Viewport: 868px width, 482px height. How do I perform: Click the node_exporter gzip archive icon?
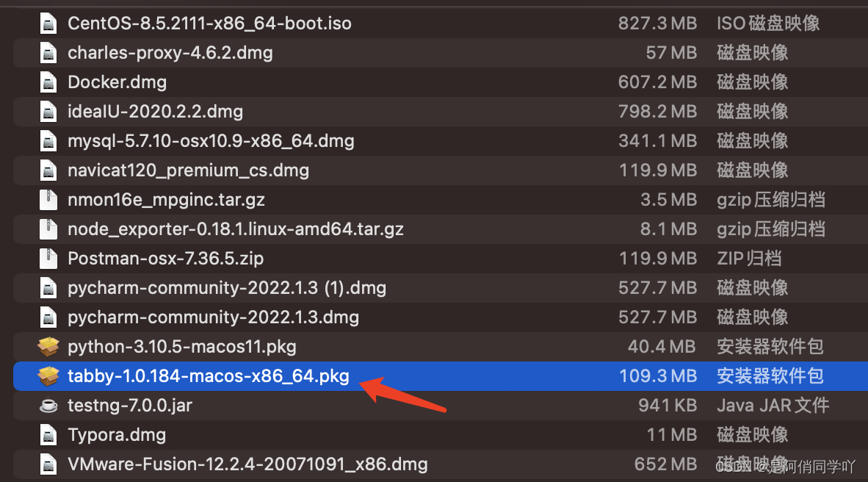coord(48,229)
